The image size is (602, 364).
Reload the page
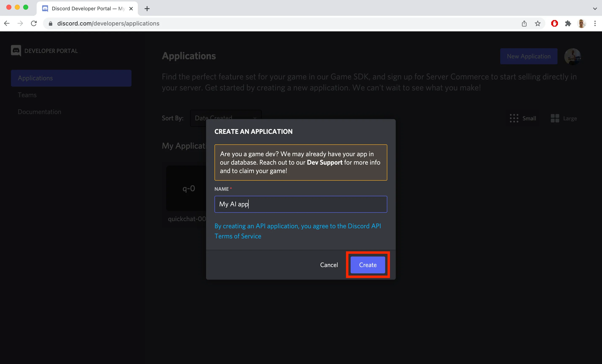(34, 23)
